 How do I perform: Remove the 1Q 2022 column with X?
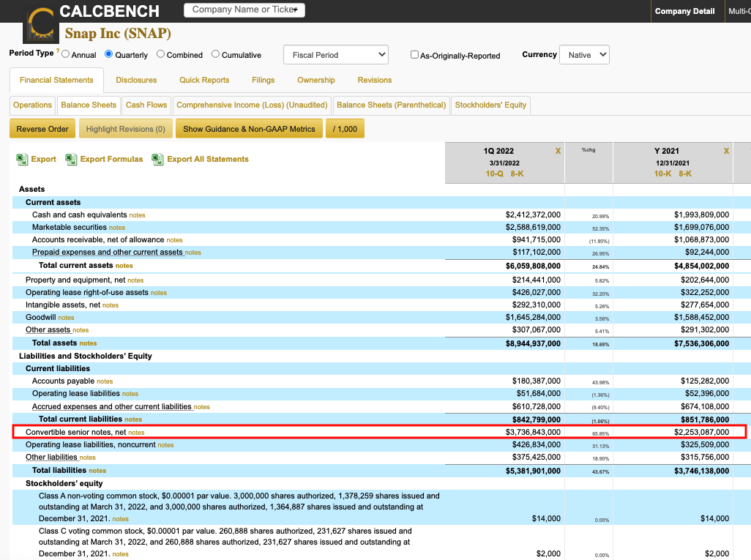pos(558,151)
